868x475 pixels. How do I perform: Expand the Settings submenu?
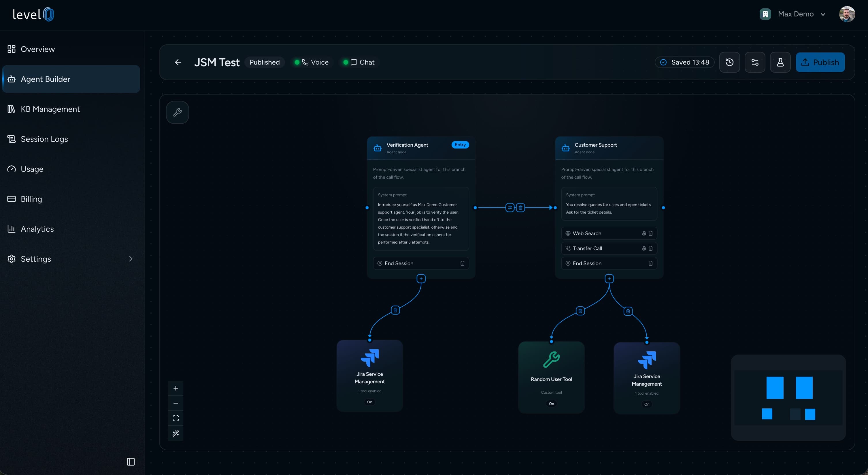pyautogui.click(x=131, y=259)
